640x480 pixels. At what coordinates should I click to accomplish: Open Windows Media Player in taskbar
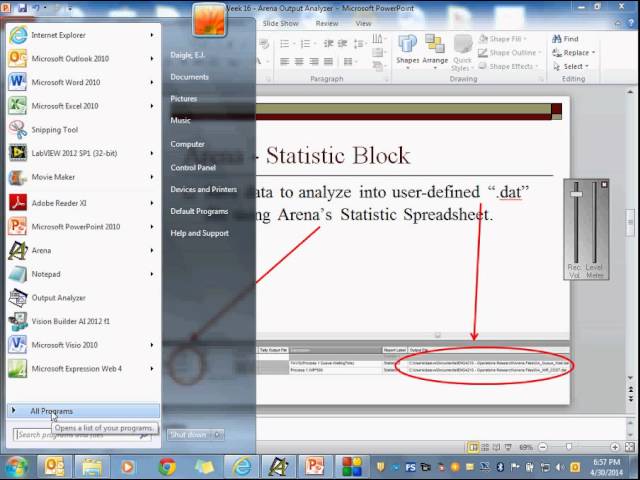[127, 467]
